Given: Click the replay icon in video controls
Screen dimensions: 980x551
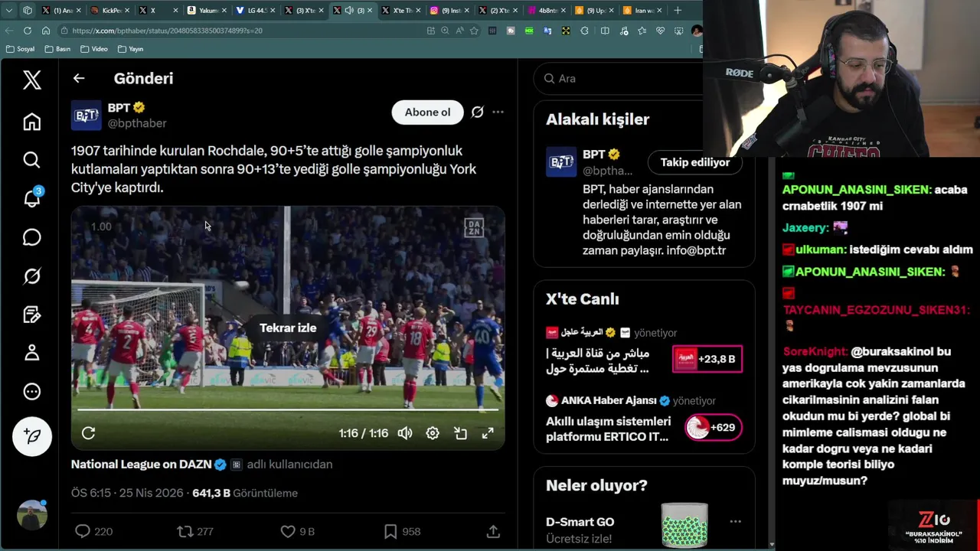Looking at the screenshot, I should pyautogui.click(x=88, y=433).
